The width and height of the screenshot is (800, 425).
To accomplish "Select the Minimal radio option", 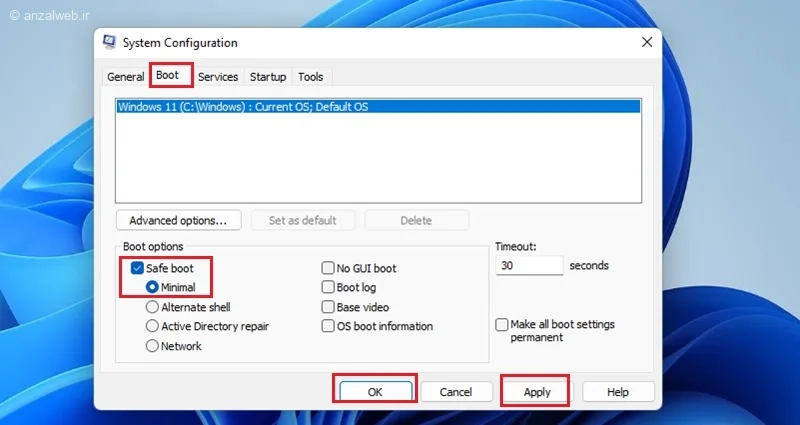I will tap(152, 287).
